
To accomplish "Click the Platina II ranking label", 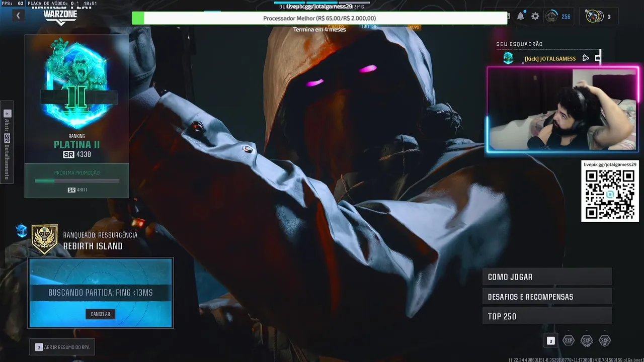I will point(77,145).
